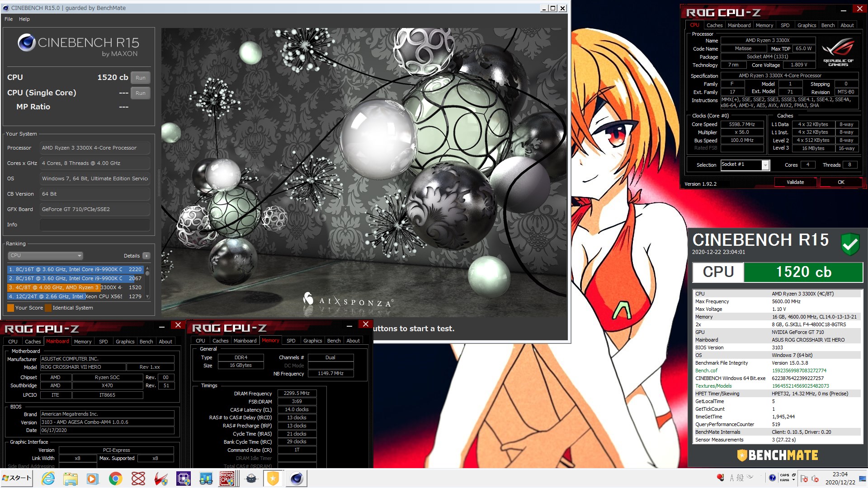This screenshot has width=868, height=488.
Task: Open the Action Center flag tray icon
Action: pyautogui.click(x=804, y=479)
